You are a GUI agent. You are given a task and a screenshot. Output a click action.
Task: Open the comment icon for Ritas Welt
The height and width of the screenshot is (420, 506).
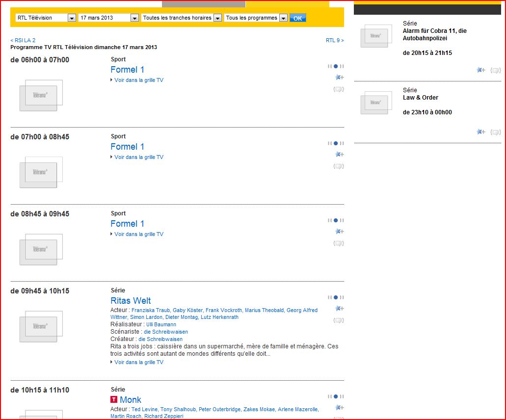point(338,320)
